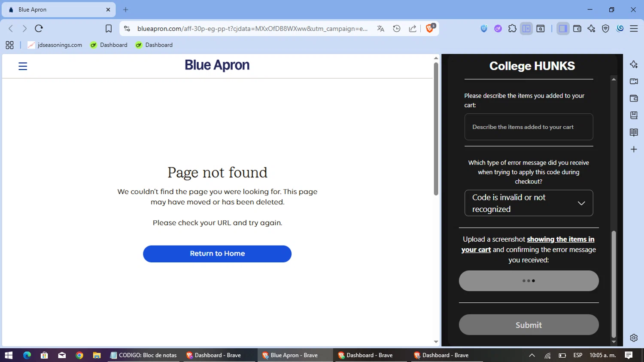Click the side panel scrollbar thumb
This screenshot has height=362, width=644.
click(x=614, y=284)
